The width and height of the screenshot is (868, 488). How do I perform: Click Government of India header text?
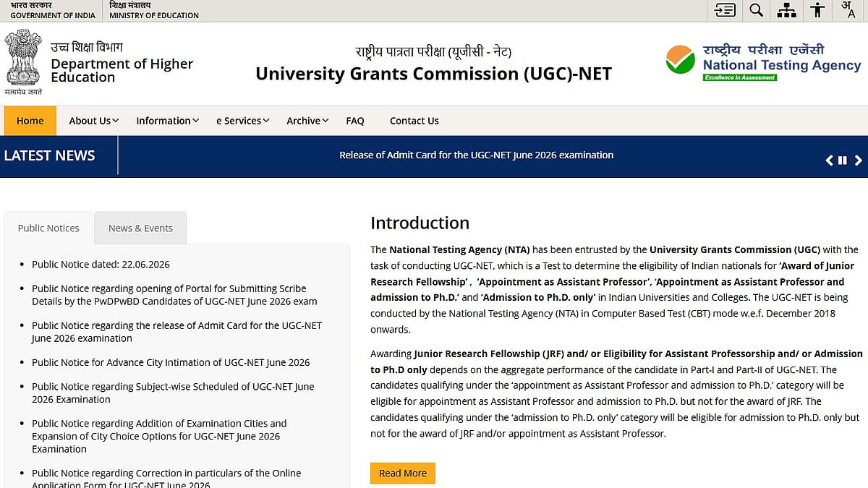(52, 14)
